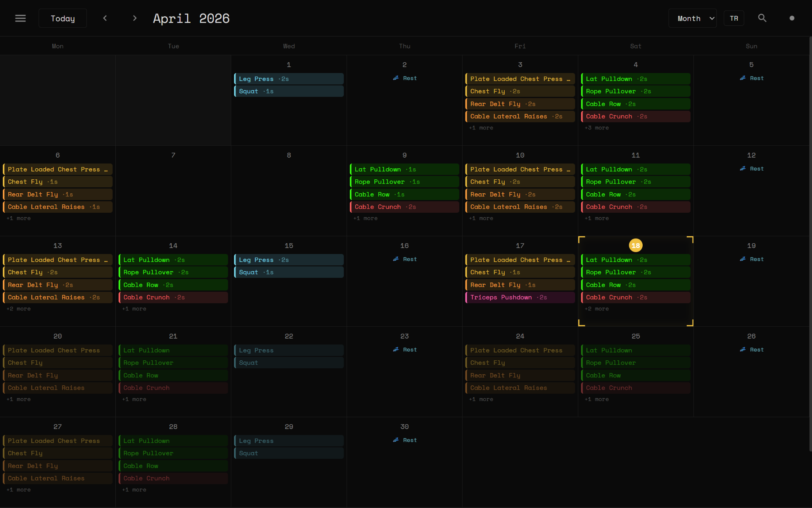Viewport: 812px width, 508px height.
Task: Open Plate Loaded Chest Press on April 27
Action: tap(57, 441)
